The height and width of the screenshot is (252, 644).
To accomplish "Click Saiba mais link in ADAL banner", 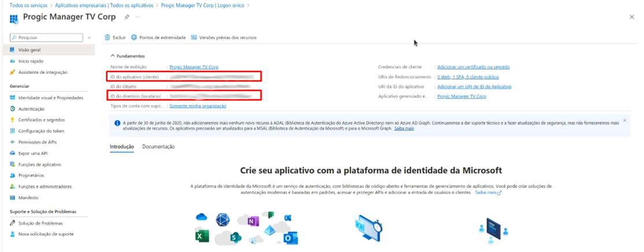I will click(x=404, y=128).
